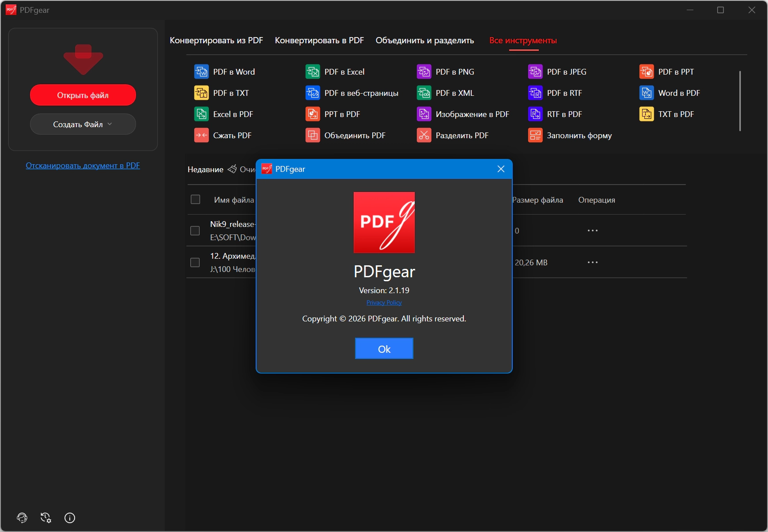
Task: Expand the Создать Файл dropdown
Action: click(83, 124)
